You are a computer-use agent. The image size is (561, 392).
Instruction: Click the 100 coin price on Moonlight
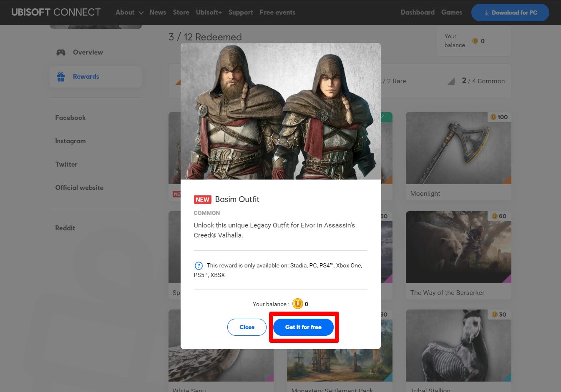coord(499,117)
